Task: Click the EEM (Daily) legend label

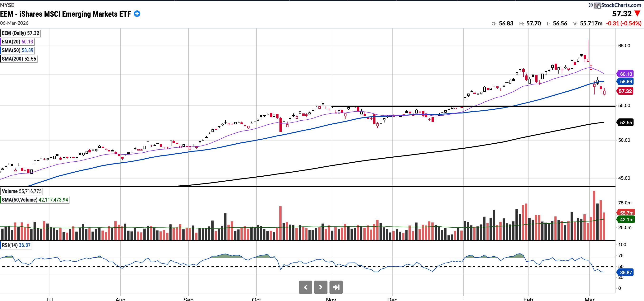Action: (20, 33)
